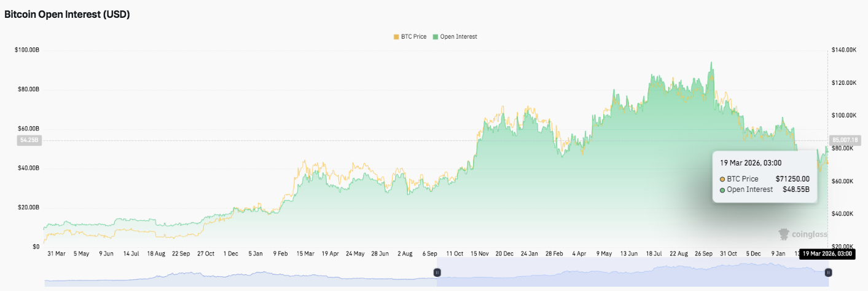
Task: Toggle the BTC Price legend series
Action: click(x=409, y=37)
